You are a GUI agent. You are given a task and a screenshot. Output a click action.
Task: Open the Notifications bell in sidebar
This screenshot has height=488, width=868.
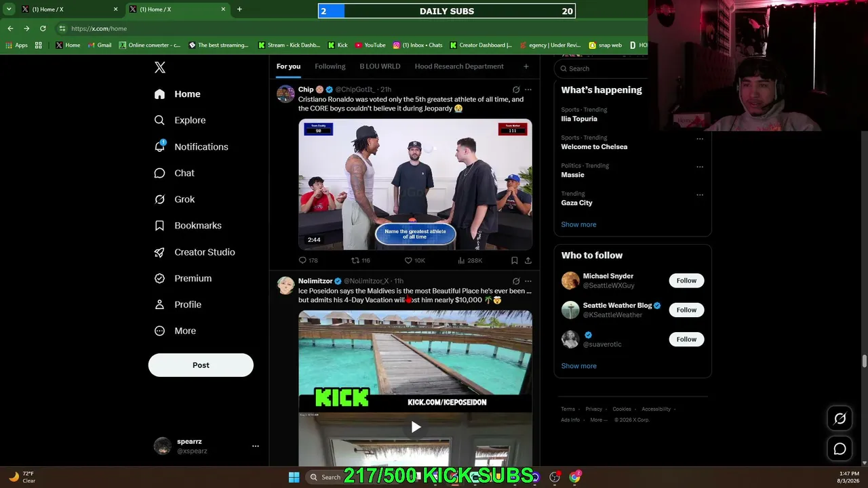point(191,146)
